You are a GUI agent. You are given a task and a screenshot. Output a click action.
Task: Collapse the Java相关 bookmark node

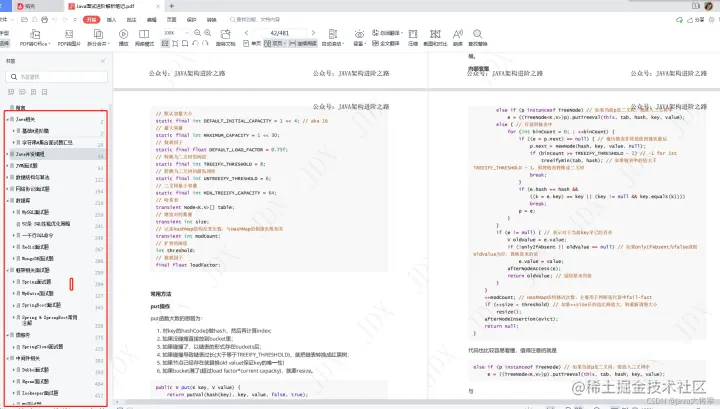(x=7, y=119)
